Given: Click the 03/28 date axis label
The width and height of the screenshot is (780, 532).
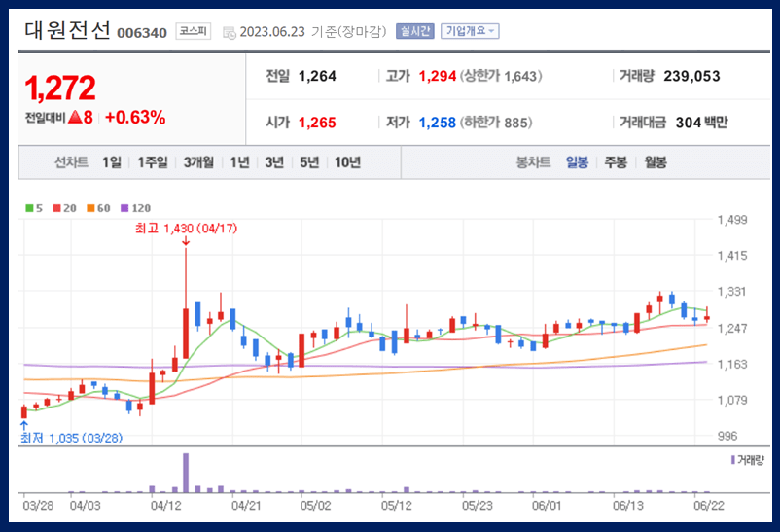Looking at the screenshot, I should pos(38,506).
